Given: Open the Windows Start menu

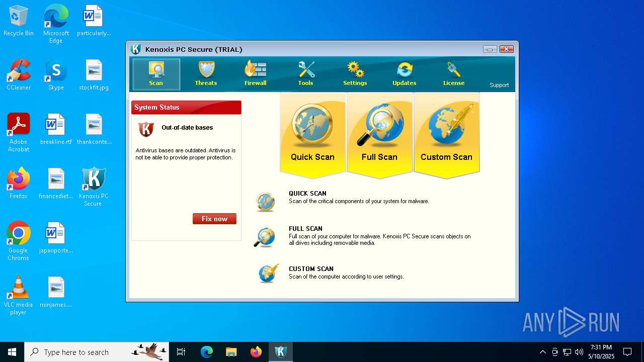Looking at the screenshot, I should pos(12,352).
